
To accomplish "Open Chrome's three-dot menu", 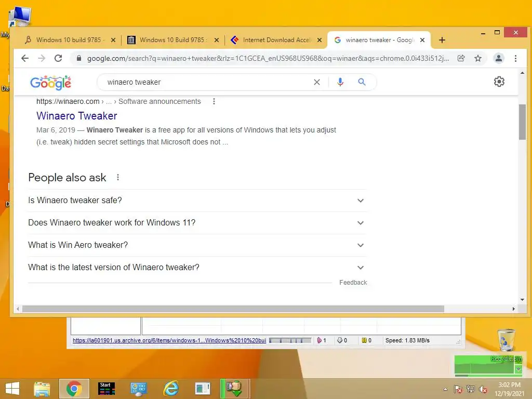I will click(515, 58).
